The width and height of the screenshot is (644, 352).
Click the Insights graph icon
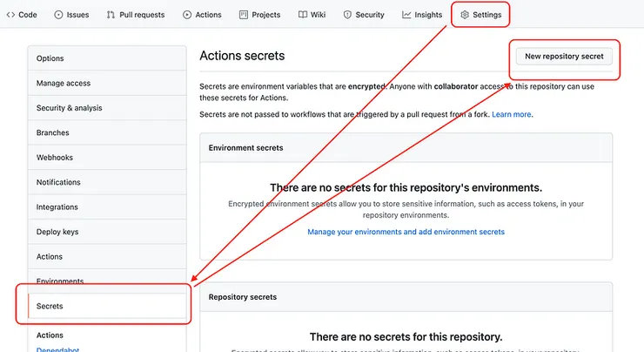click(406, 15)
